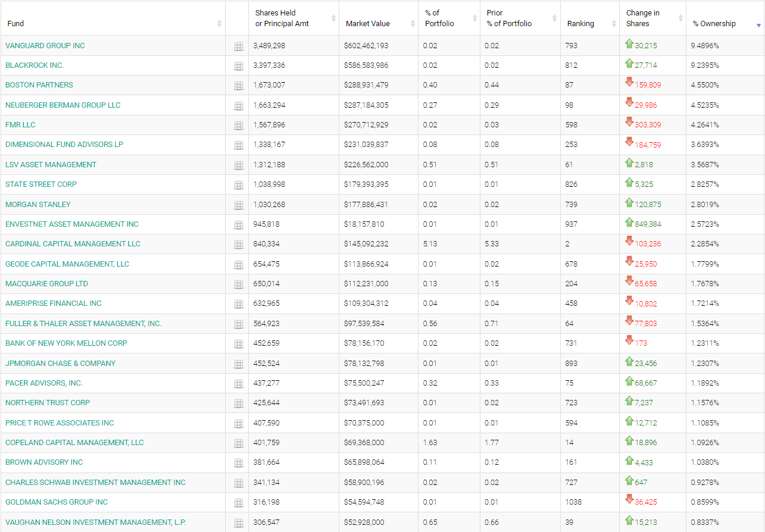The height and width of the screenshot is (532, 765).
Task: Open JPMORGAN CHASE & COMPANY link
Action: click(61, 364)
